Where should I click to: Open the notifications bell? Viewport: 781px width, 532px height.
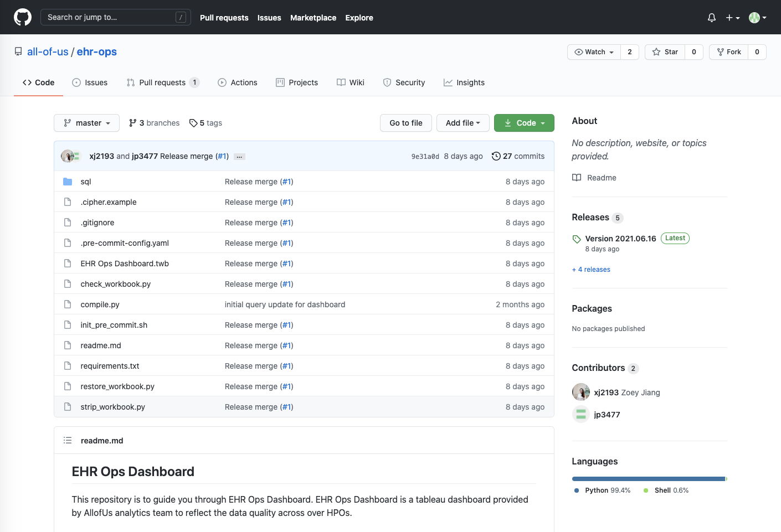tap(712, 18)
